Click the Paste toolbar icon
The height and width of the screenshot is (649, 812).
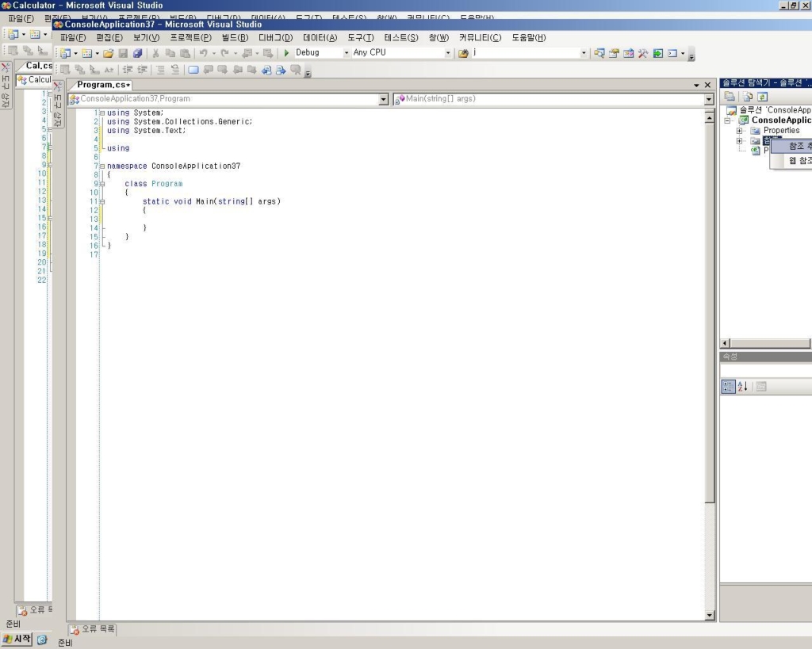point(185,53)
